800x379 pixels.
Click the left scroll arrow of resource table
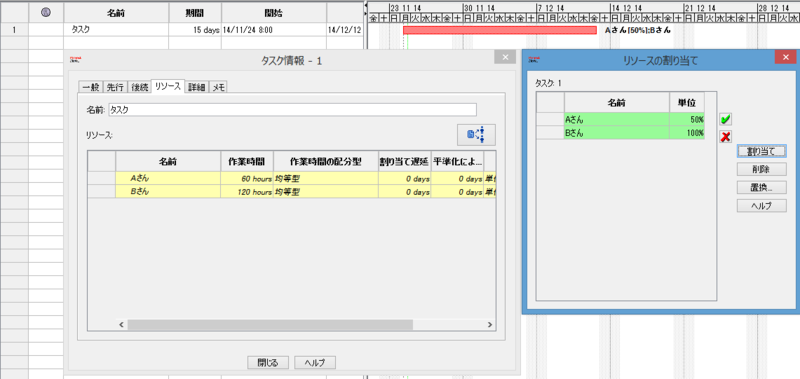click(122, 324)
